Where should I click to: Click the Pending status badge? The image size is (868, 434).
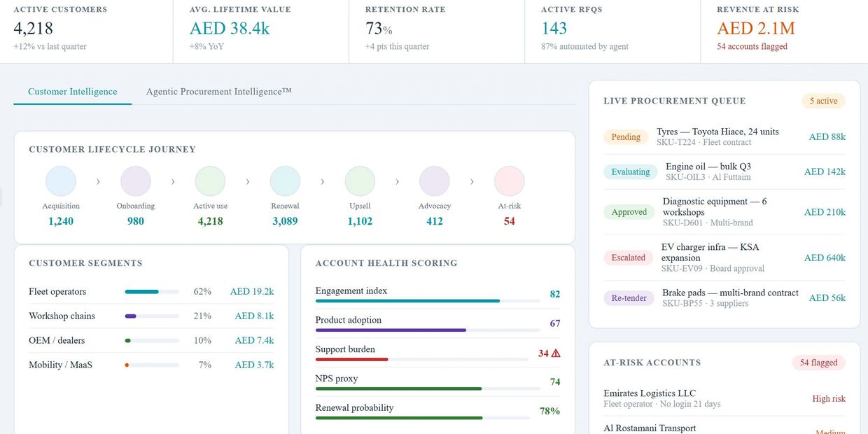[626, 137]
